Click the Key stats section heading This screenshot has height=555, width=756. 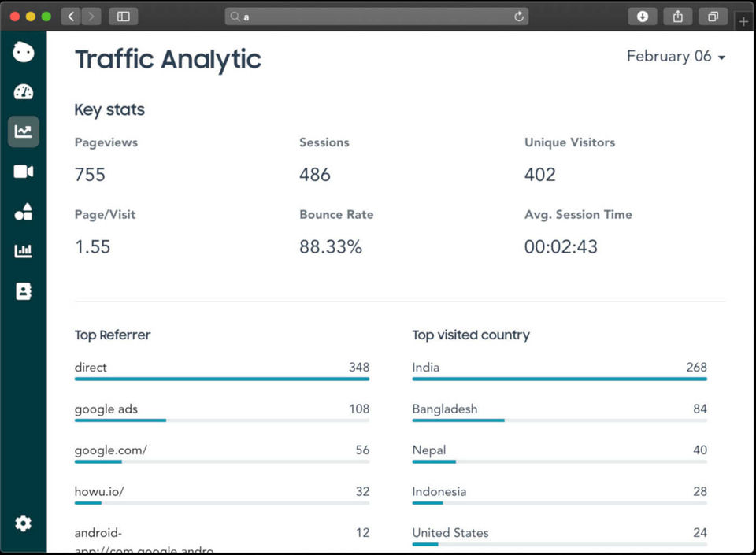click(109, 110)
